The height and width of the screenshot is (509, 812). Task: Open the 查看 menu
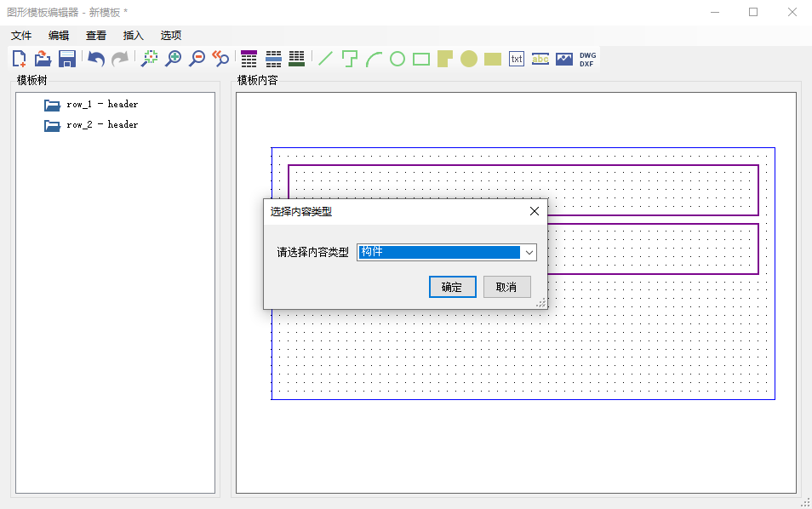click(x=96, y=35)
